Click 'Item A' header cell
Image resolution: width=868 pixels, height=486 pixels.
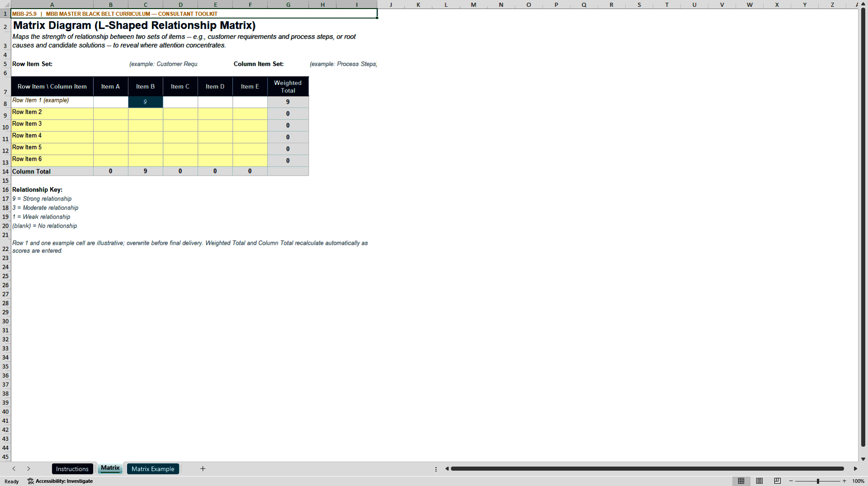point(111,86)
